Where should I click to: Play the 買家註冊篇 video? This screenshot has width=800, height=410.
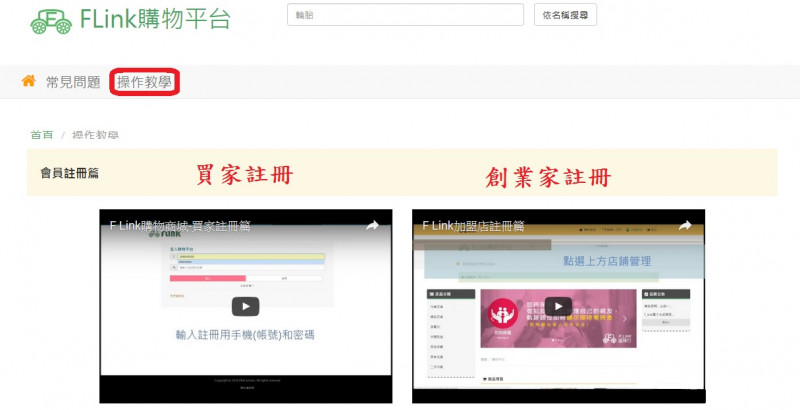pyautogui.click(x=245, y=306)
